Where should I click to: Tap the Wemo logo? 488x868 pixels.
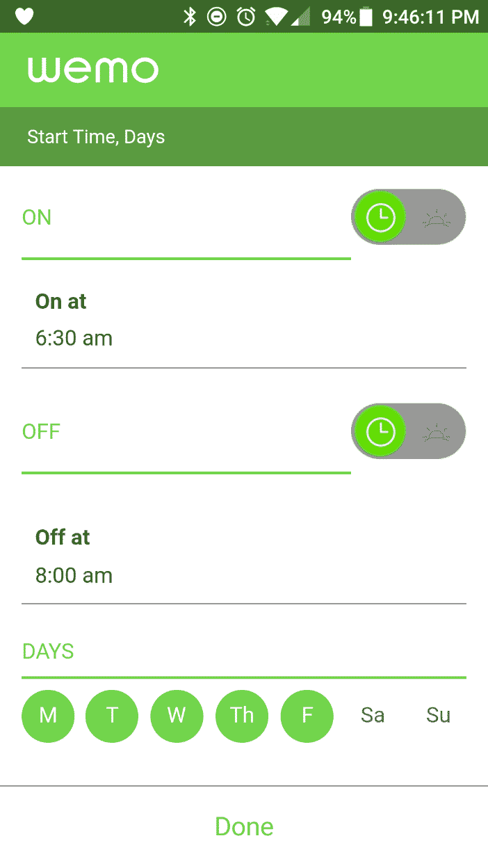point(93,70)
